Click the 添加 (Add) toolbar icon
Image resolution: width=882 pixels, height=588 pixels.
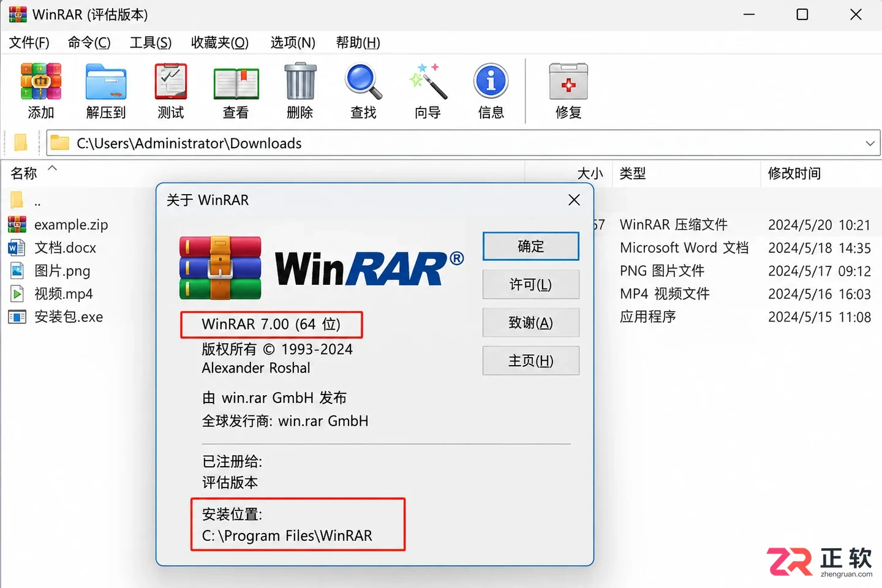point(41,81)
